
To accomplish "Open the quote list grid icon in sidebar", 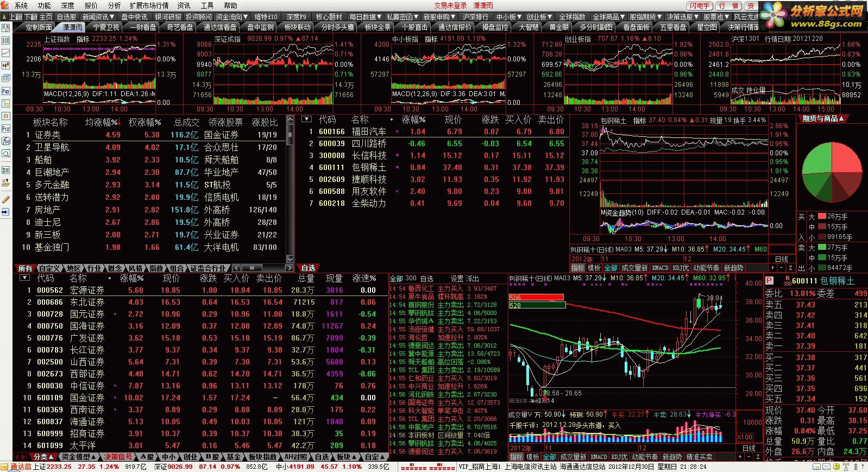I will click(x=5, y=41).
